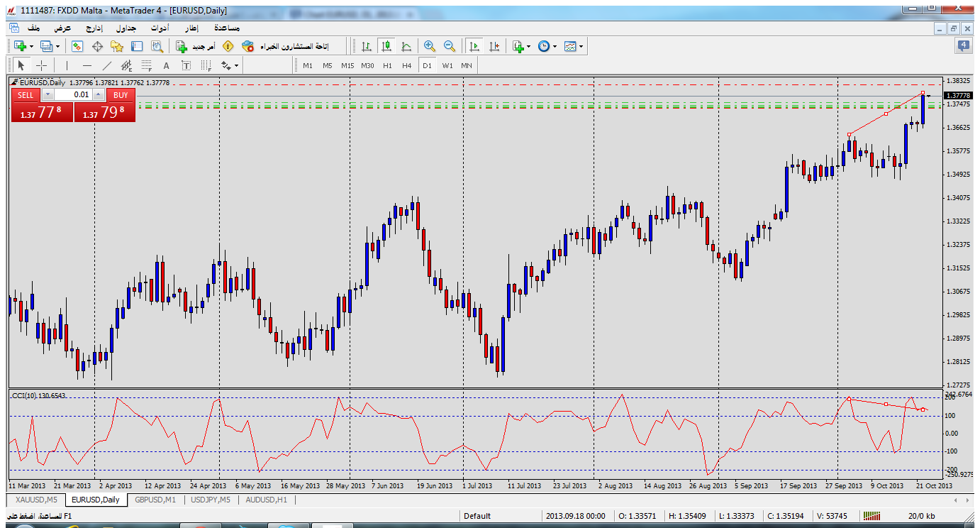The height and width of the screenshot is (528, 980).
Task: Select the D1 daily timeframe
Action: point(427,65)
